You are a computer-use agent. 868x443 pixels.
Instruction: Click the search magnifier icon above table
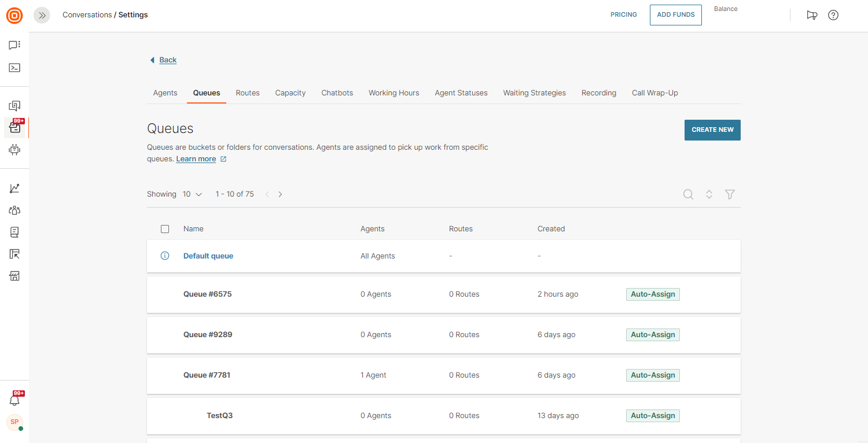pos(688,194)
